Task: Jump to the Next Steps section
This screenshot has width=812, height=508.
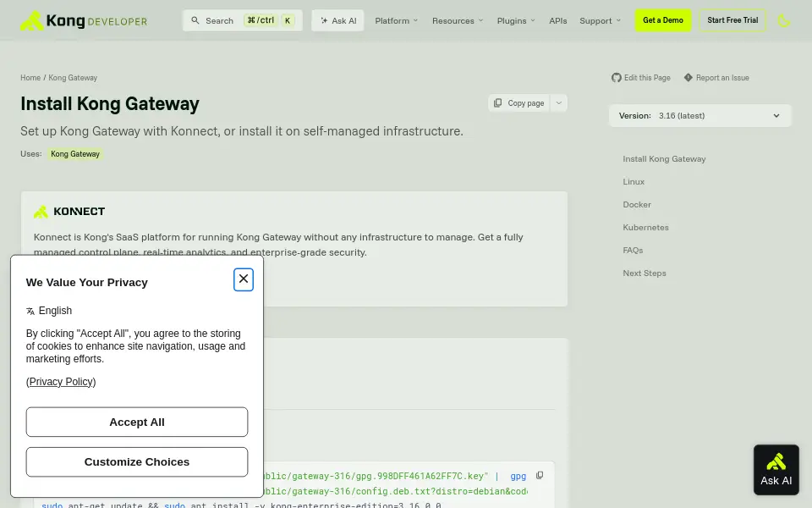Action: 645,273
